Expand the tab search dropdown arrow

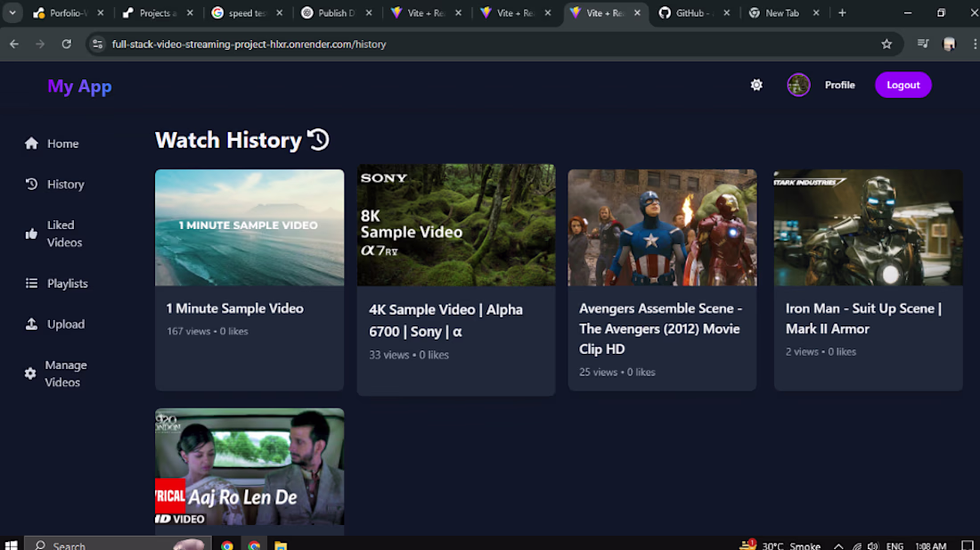pyautogui.click(x=12, y=12)
